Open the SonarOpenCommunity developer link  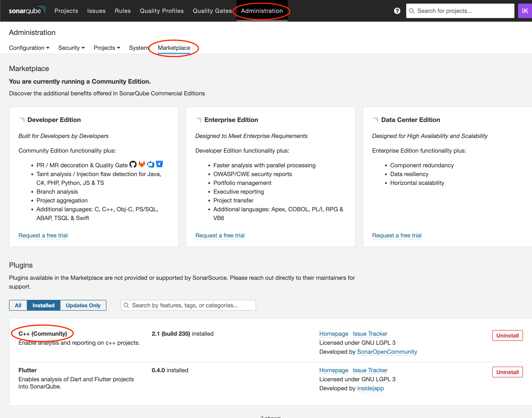pyautogui.click(x=387, y=352)
